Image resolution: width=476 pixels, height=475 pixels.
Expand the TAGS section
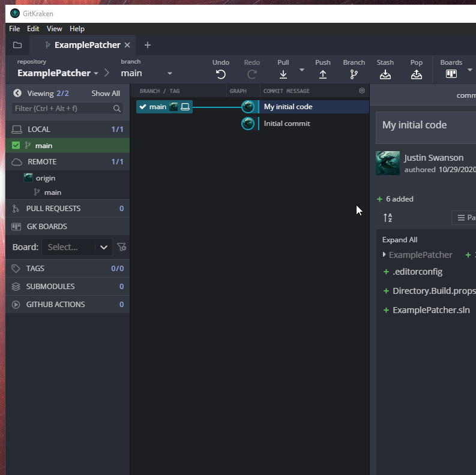point(67,269)
